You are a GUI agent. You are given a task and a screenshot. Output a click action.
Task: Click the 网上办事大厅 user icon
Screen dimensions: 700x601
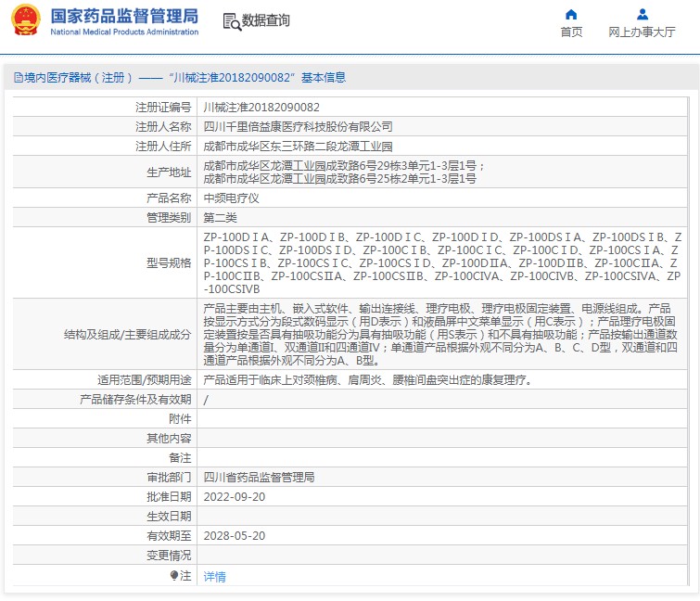[x=643, y=15]
